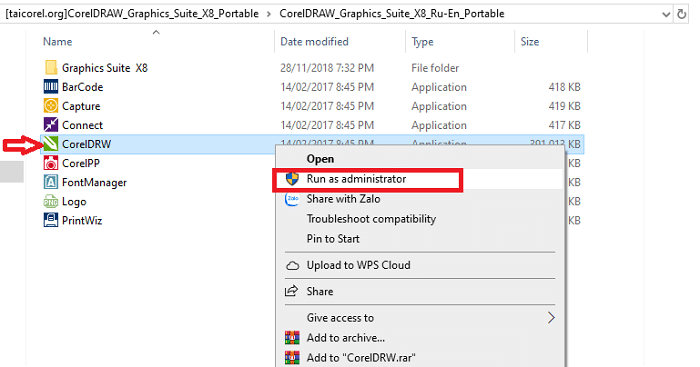Select Open in the context menu
This screenshot has height=367, width=700.
320,159
